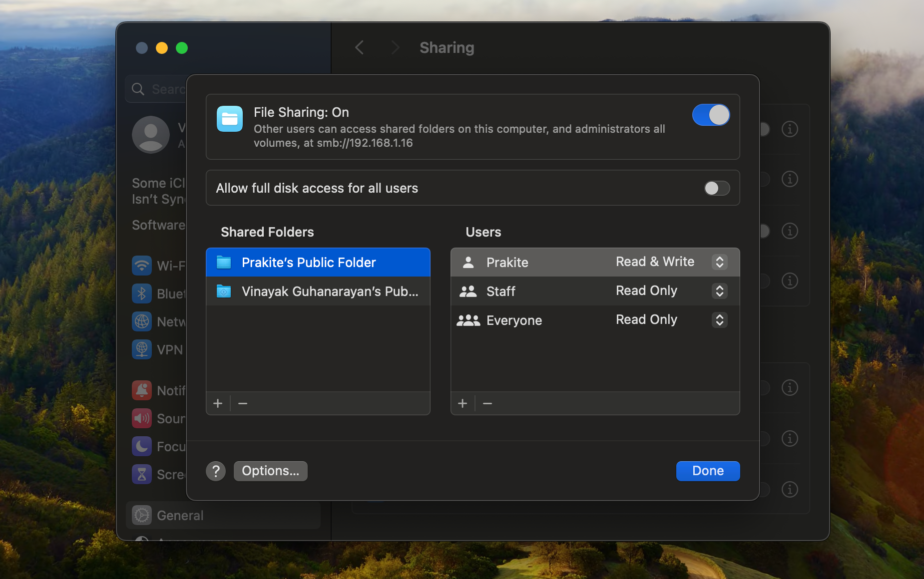Screen dimensions: 924x579
Task: Open Staff permission dropdown
Action: tap(719, 291)
